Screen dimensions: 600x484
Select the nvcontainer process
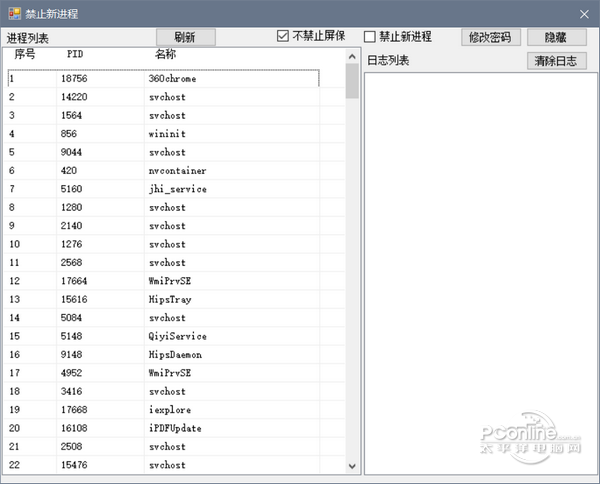[x=163, y=170]
